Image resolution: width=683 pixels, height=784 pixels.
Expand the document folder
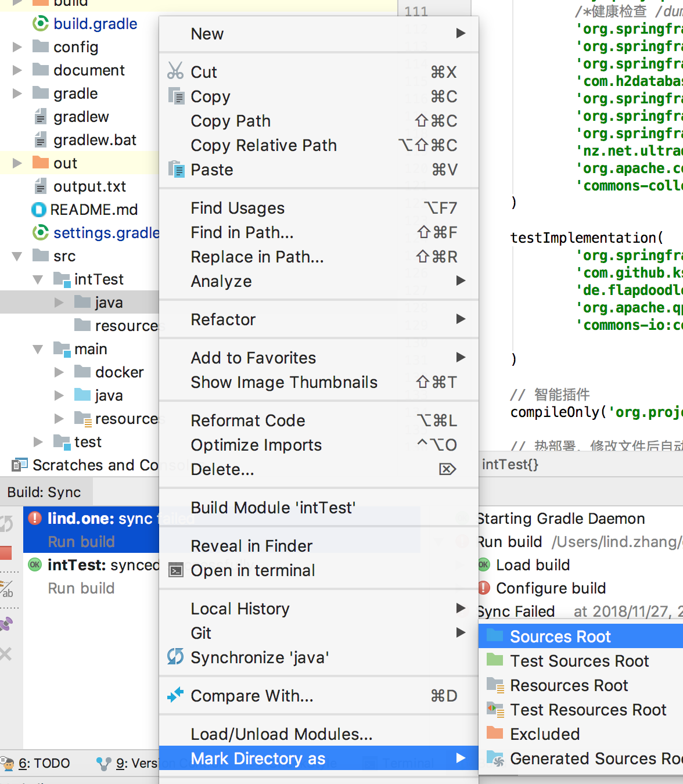click(x=17, y=70)
